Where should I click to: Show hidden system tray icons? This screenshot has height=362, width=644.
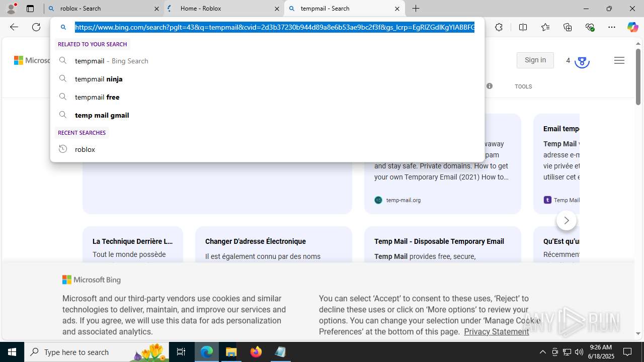[542, 352]
